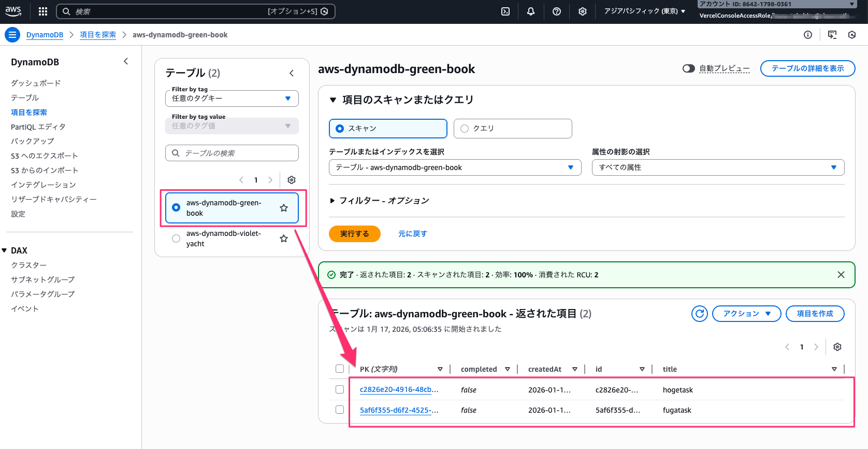Toggle the 自動プレビュー switch

coord(688,68)
